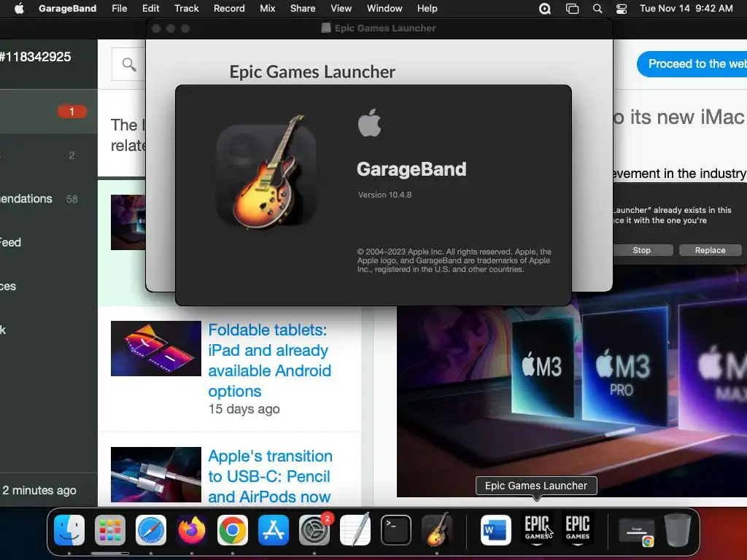The width and height of the screenshot is (747, 560).
Task: Click the date and time in menu bar
Action: click(x=686, y=9)
